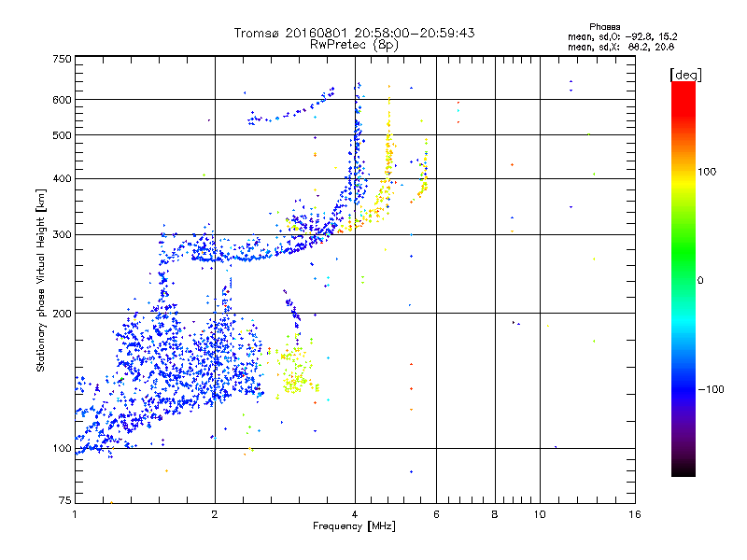747x560 pixels.
Task: Click the colorbar tick label '100'
Action: click(707, 172)
